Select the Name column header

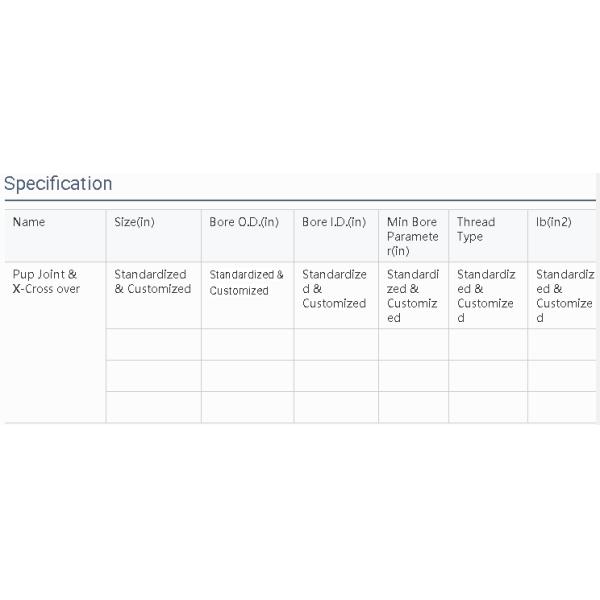[x=29, y=222]
